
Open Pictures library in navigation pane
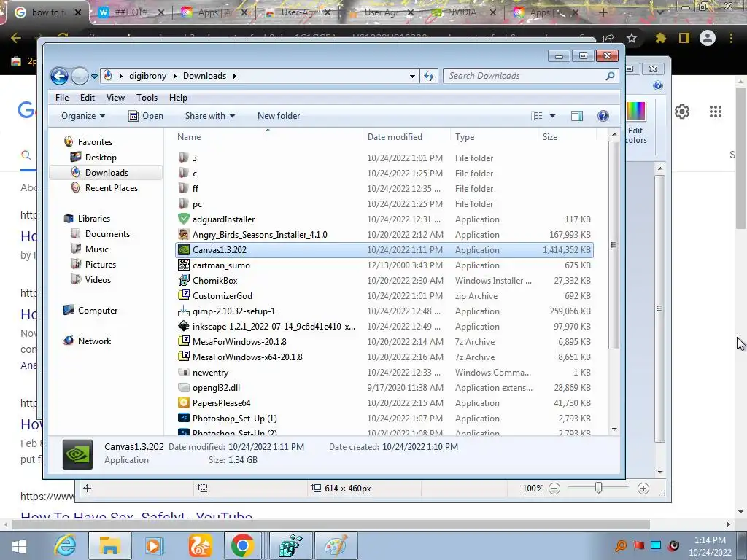pos(100,264)
